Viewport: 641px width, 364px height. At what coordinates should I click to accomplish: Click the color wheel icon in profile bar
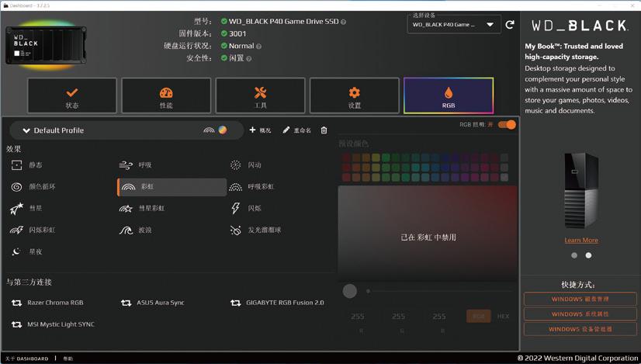[223, 130]
